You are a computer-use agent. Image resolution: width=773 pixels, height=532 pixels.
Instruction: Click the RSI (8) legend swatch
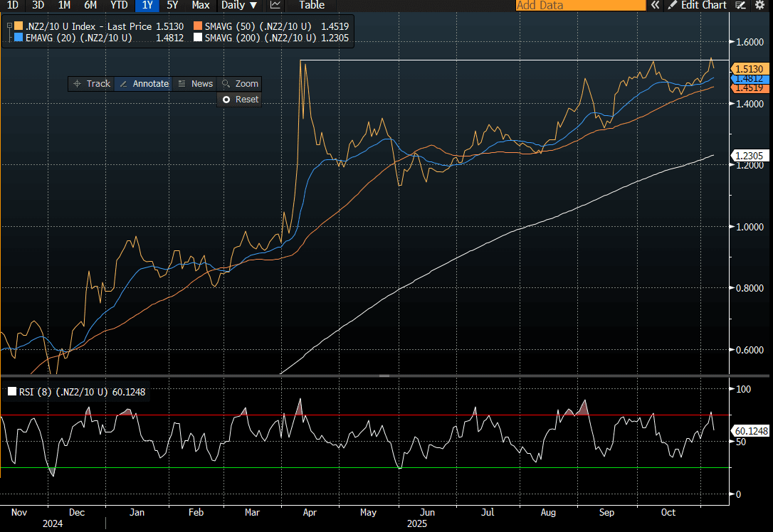click(x=11, y=391)
